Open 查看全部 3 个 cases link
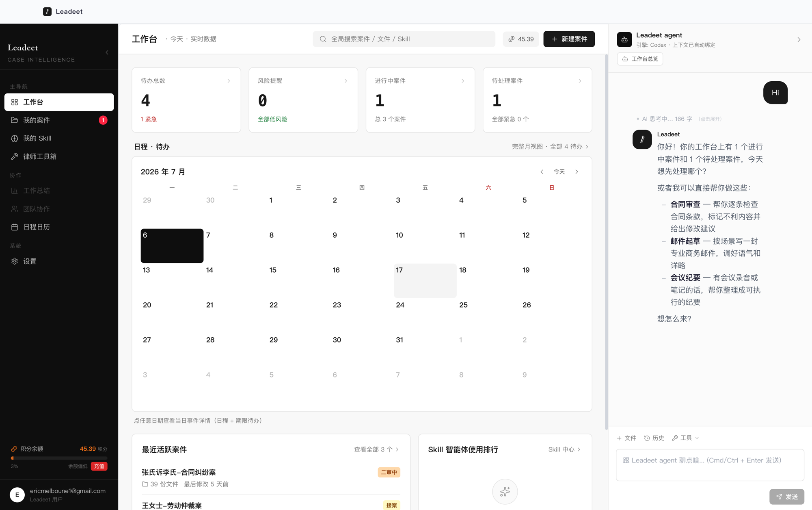812x510 pixels. pyautogui.click(x=376, y=449)
